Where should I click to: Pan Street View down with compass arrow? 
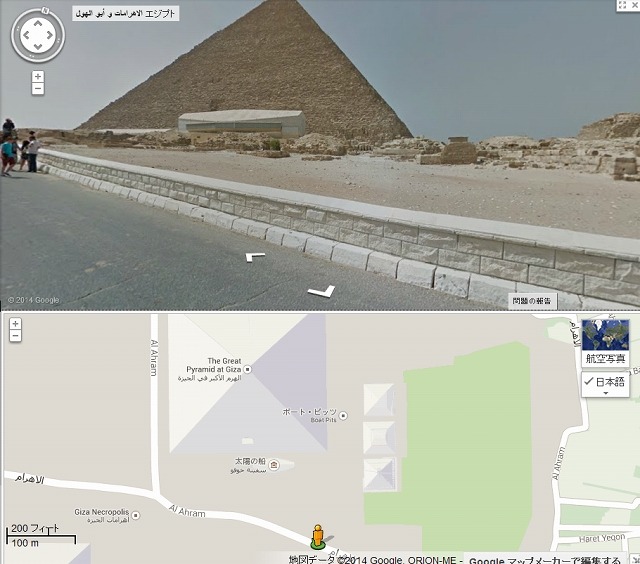pos(38,47)
